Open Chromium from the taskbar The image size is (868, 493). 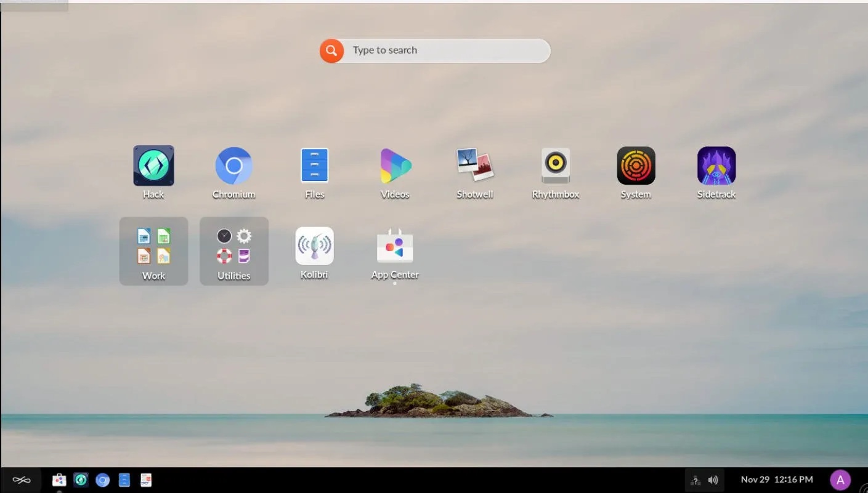[x=102, y=479]
